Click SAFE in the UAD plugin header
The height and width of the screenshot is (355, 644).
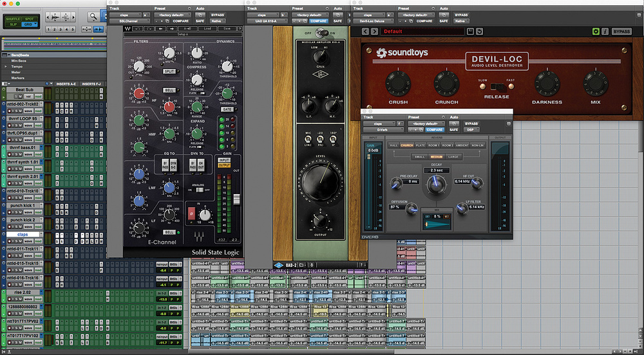click(x=337, y=21)
